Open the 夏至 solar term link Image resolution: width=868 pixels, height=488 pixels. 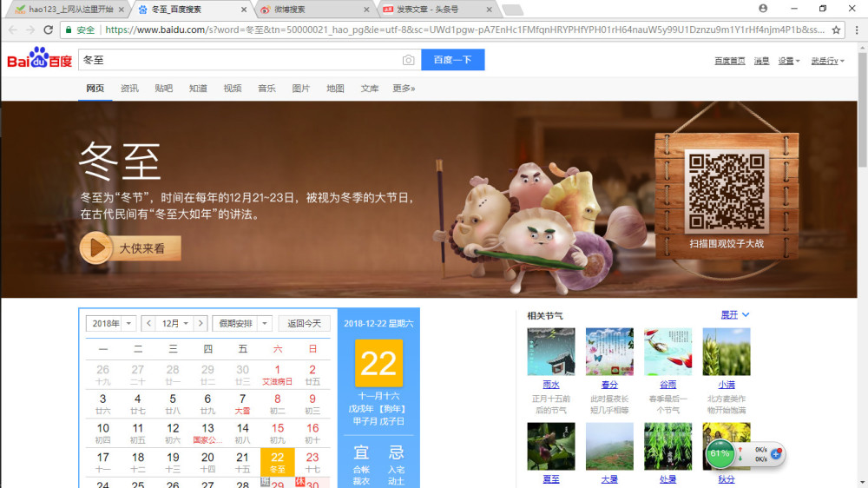(x=551, y=479)
